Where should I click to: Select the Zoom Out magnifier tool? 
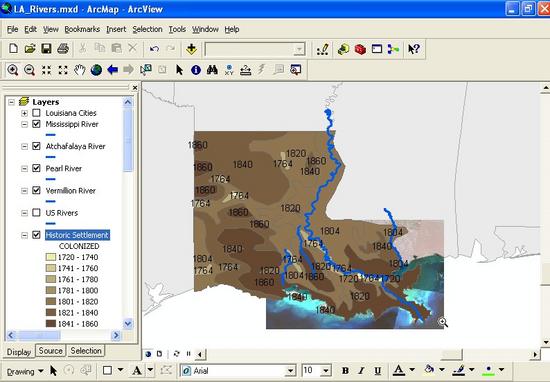tap(29, 70)
